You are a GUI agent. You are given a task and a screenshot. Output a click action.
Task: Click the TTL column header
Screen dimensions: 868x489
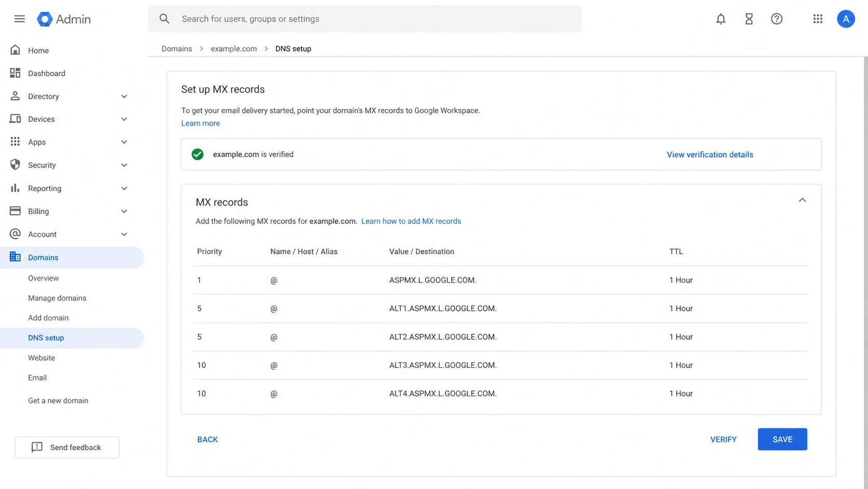pos(676,252)
